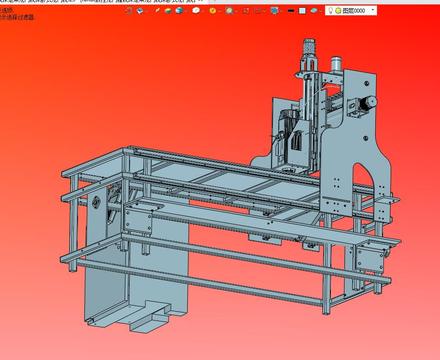The width and height of the screenshot is (440, 360).
Task: Click the green and yellow box icon
Action: click(x=168, y=11)
